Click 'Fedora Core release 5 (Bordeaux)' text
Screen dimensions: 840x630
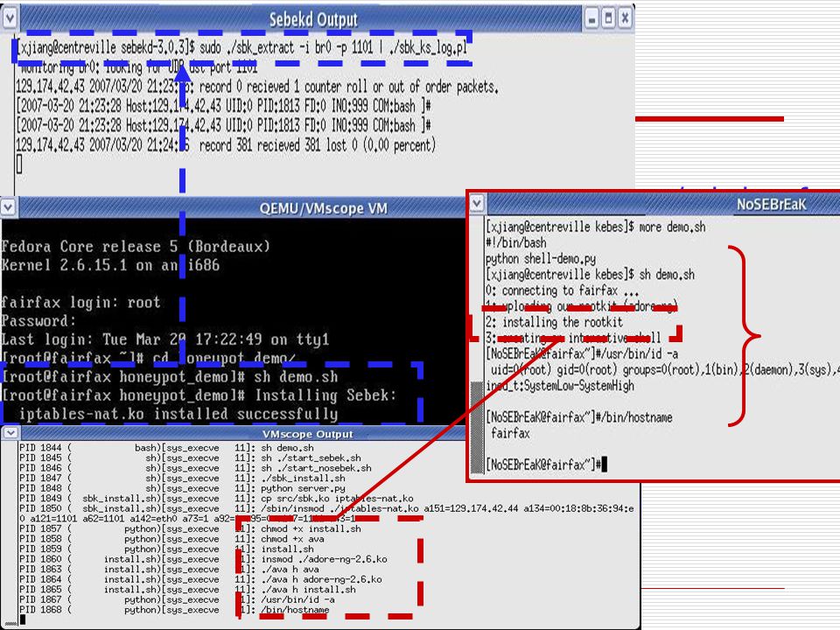pos(136,247)
